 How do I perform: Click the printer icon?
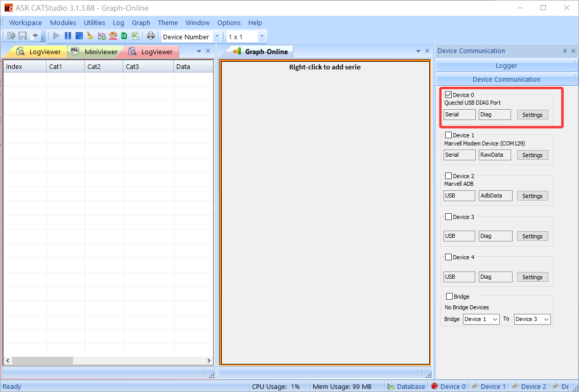click(151, 36)
